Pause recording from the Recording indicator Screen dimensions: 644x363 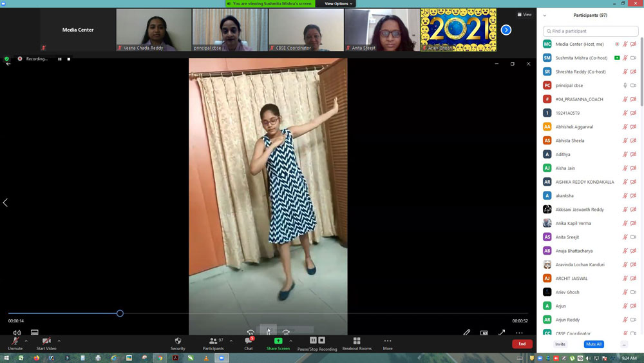pyautogui.click(x=60, y=59)
